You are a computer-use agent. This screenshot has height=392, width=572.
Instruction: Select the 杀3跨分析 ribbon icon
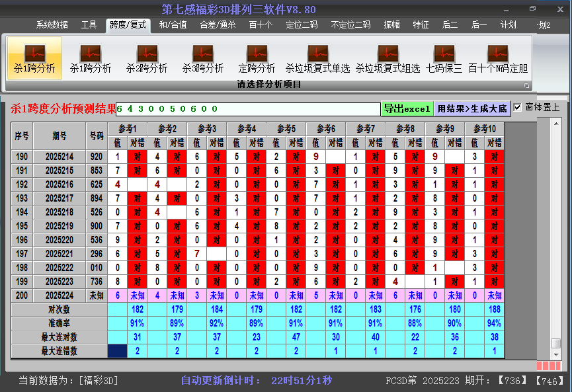click(202, 58)
